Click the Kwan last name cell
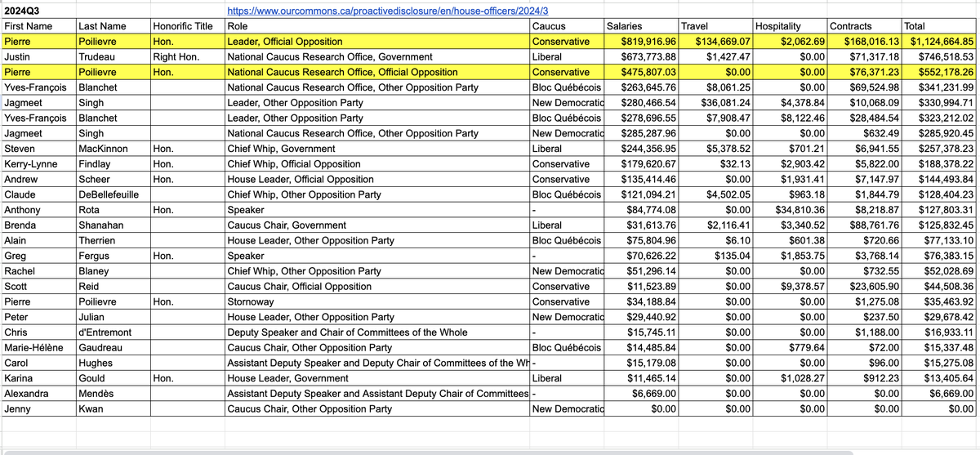The width and height of the screenshot is (980, 455). (x=112, y=409)
